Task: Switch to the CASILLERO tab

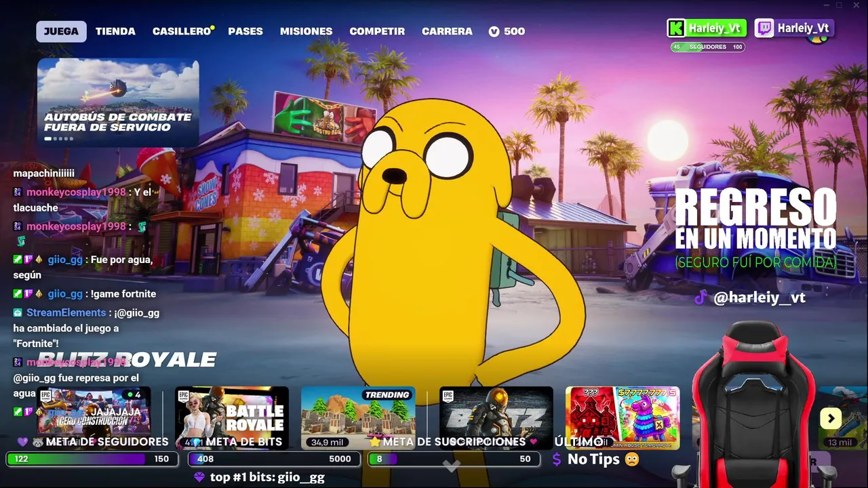Action: click(x=182, y=31)
